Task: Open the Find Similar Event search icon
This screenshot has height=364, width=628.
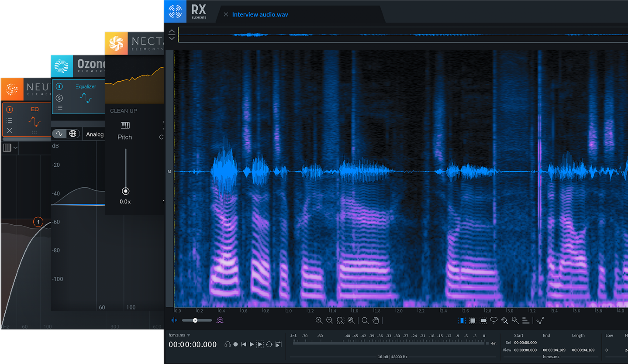Action: pyautogui.click(x=365, y=320)
